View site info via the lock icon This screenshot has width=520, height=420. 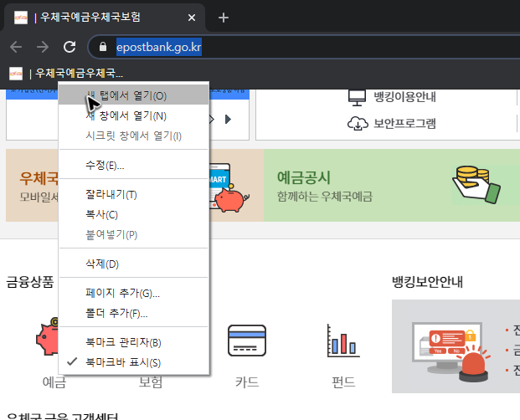(x=103, y=47)
